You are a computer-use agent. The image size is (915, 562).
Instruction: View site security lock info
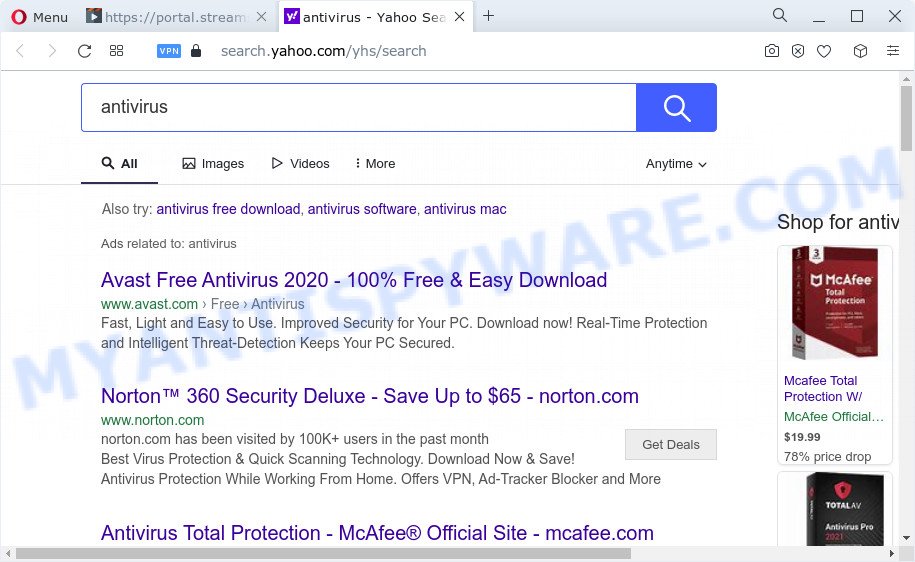click(196, 51)
